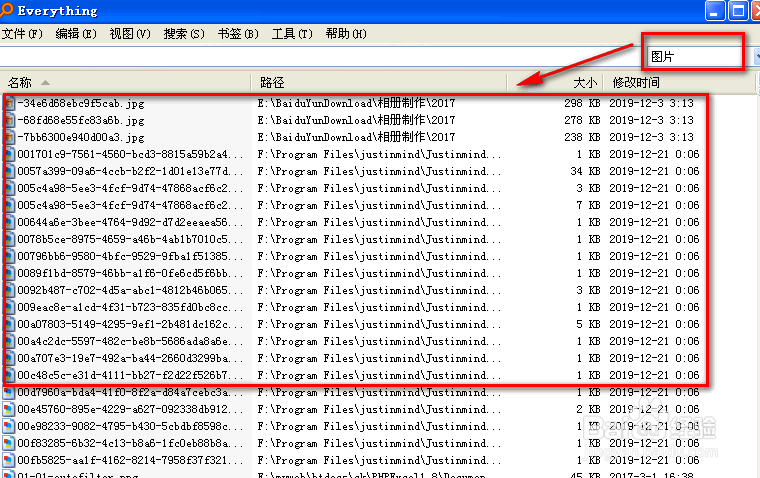
Task: Select file name 009eac8e-a1cd-4f31-b723-835fd0bc8cc...
Action: pos(130,307)
